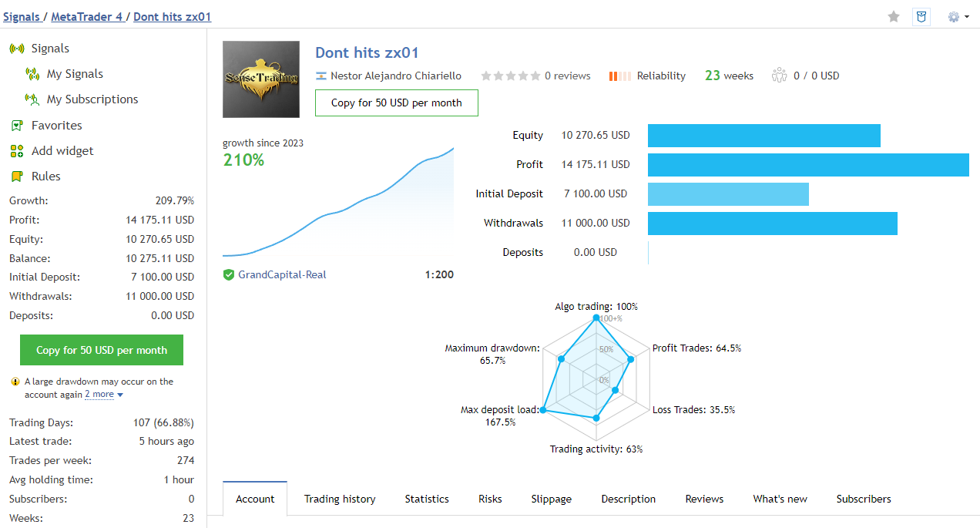Click the '23 weeks' text
Screen dimensions: 980x528
coord(729,76)
